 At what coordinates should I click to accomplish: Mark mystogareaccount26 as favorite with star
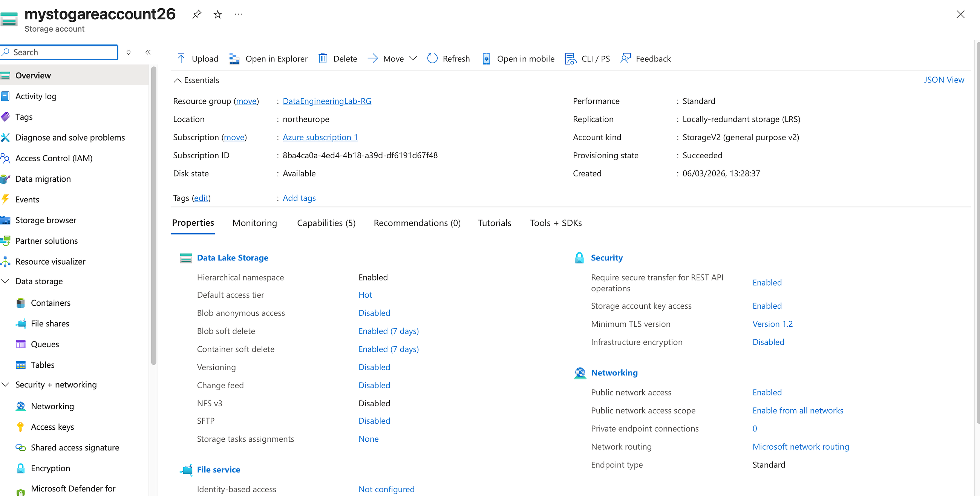coord(217,14)
